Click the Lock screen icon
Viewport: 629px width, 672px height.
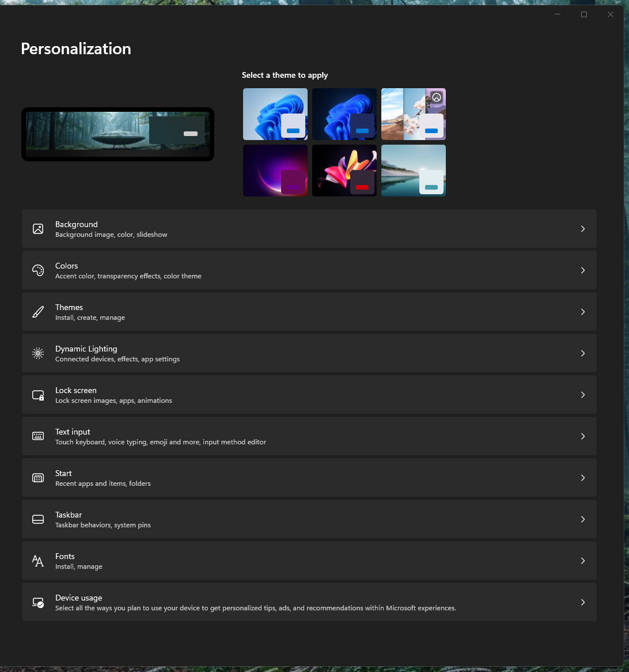pos(38,395)
